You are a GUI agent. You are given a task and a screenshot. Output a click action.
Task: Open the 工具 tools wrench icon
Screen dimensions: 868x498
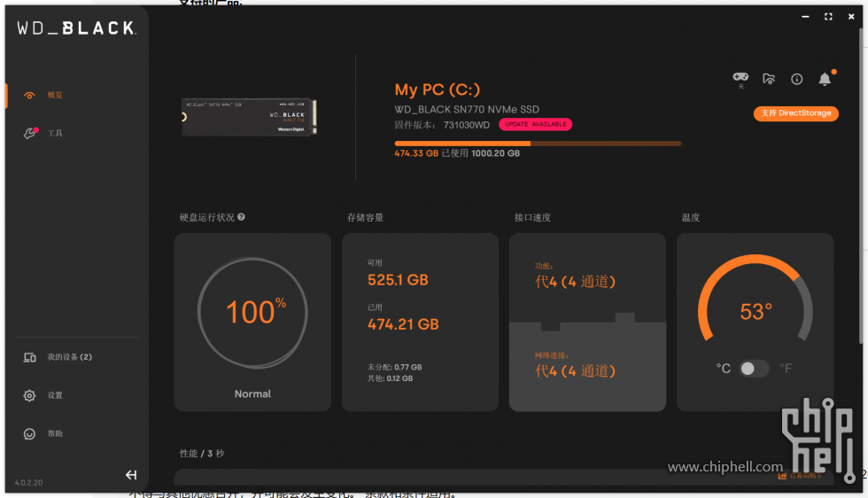(30, 133)
